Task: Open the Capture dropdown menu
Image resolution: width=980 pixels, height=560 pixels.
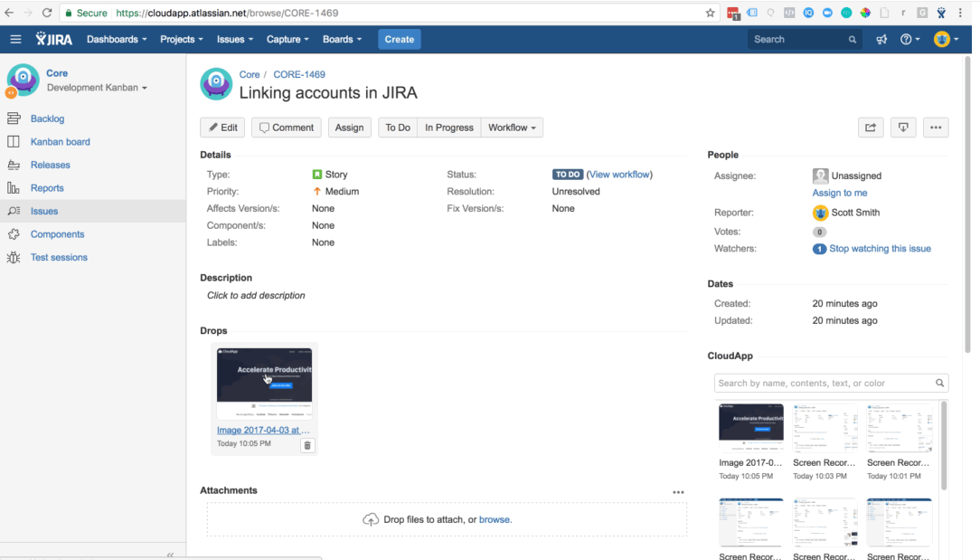Action: (x=287, y=40)
